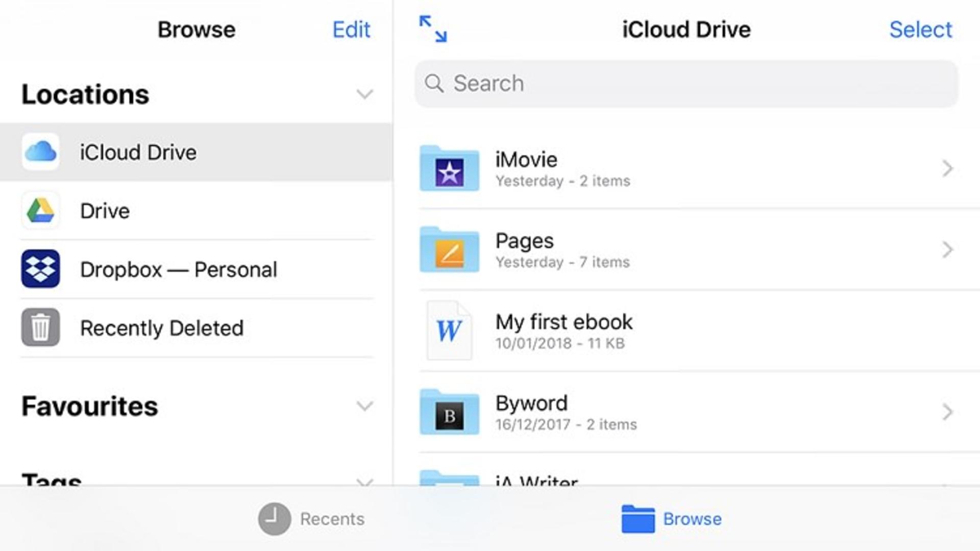Viewport: 980px width, 551px height.
Task: Click the Favourites heading
Action: pos(90,406)
